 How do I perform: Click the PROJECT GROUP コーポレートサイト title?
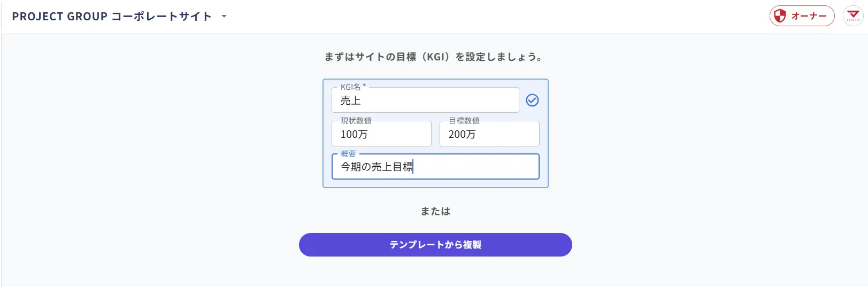[112, 17]
